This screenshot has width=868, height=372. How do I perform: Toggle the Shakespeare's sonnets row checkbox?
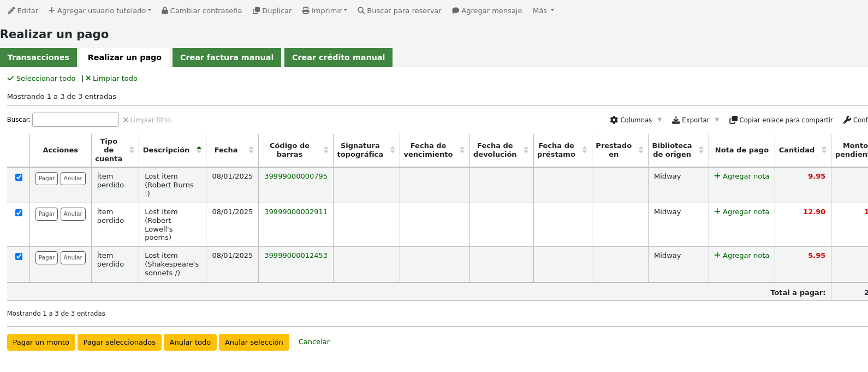coord(19,256)
